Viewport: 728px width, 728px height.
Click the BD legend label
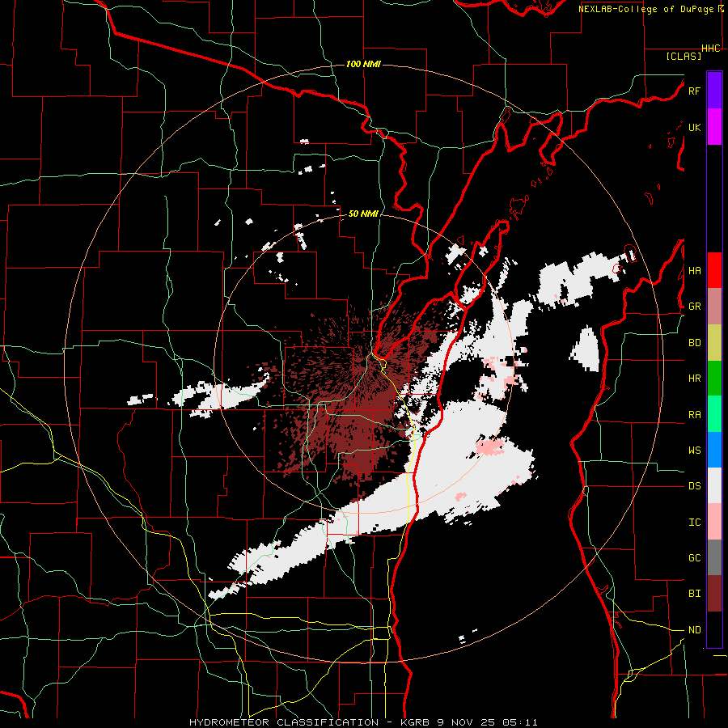click(x=694, y=343)
